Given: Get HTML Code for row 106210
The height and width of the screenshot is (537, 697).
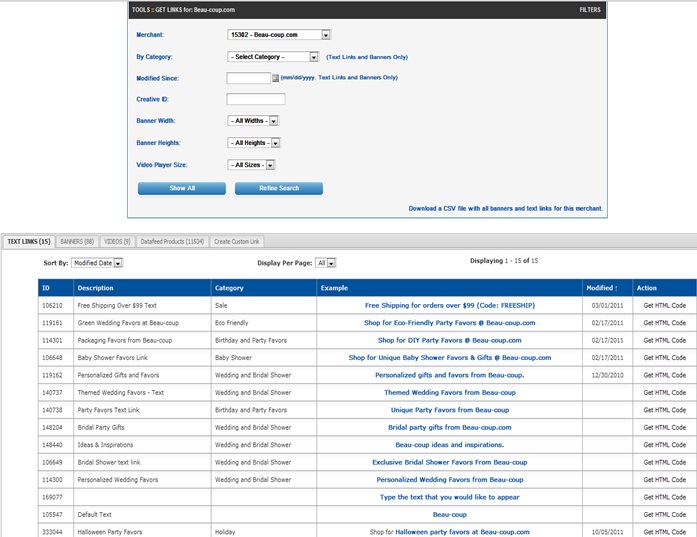Looking at the screenshot, I should point(665,305).
